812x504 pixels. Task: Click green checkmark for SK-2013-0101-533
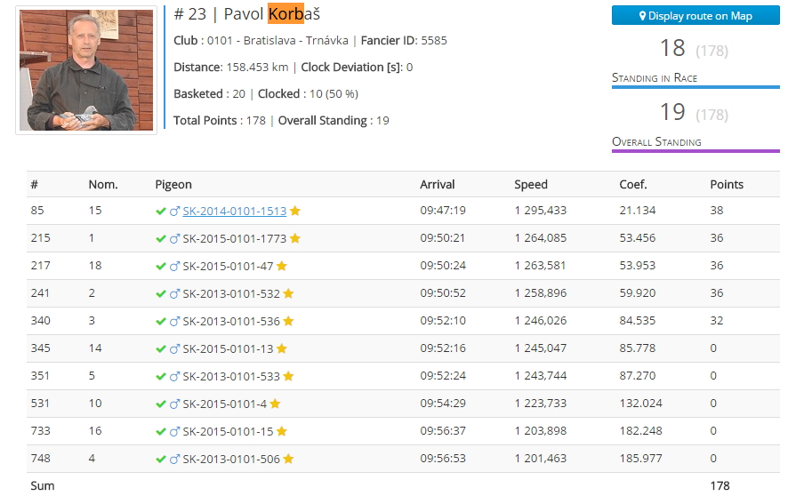tap(161, 377)
